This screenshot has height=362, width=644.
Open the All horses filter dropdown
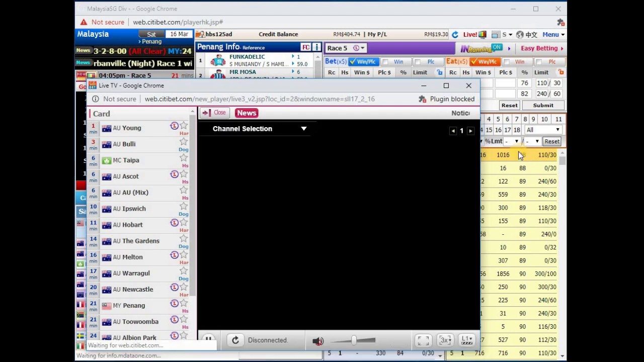coord(543,130)
